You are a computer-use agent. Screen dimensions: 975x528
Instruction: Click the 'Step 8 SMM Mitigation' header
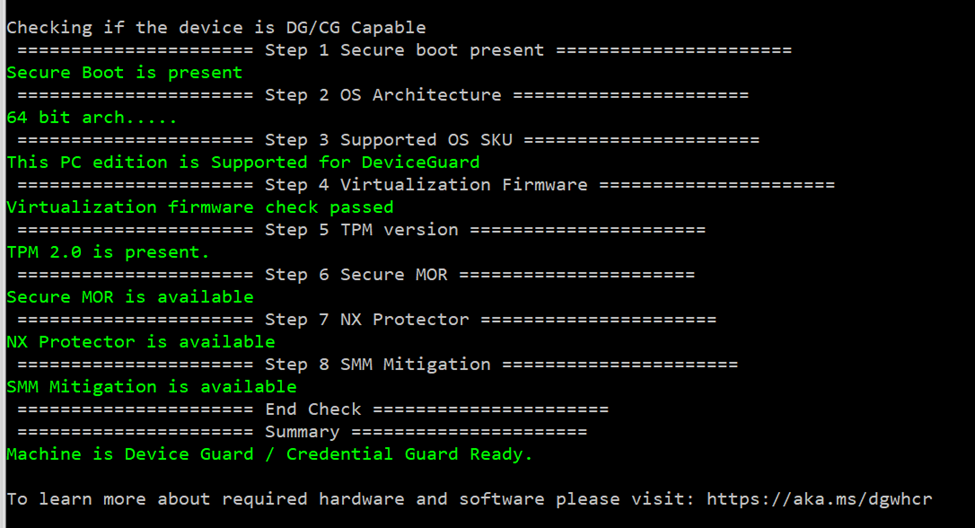pos(377,364)
